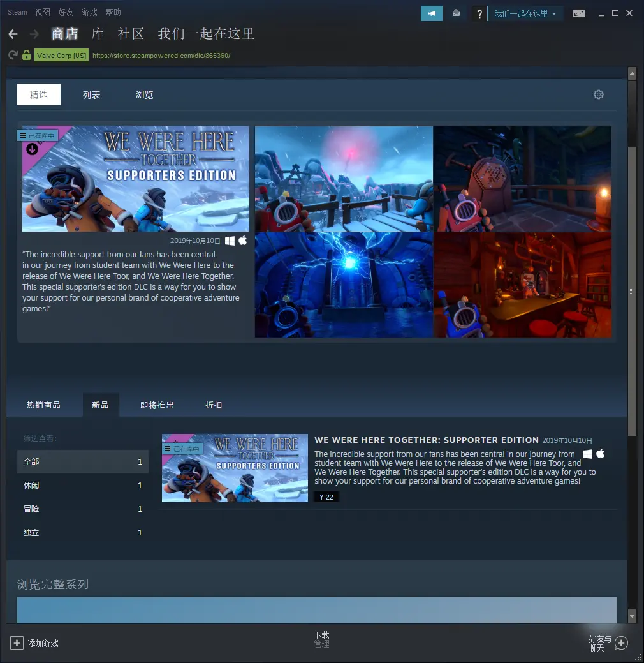Enter Big Picture mode icon
644x663 pixels.
[x=579, y=13]
